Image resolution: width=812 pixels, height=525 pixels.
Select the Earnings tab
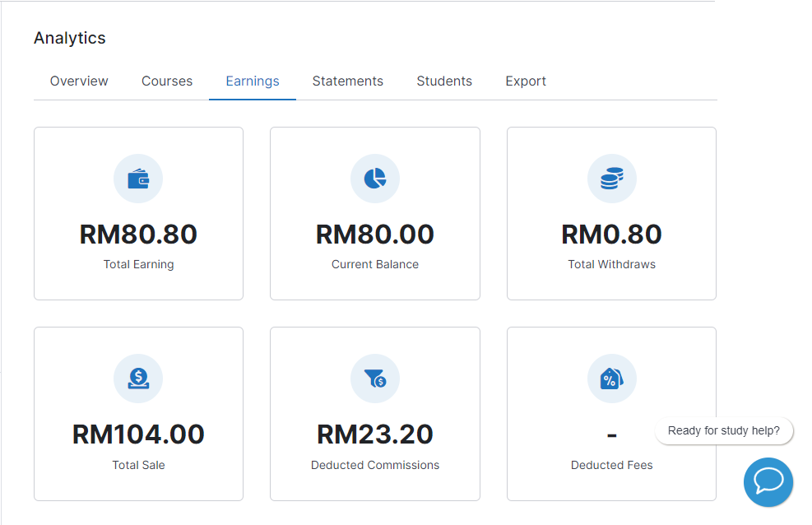click(253, 81)
